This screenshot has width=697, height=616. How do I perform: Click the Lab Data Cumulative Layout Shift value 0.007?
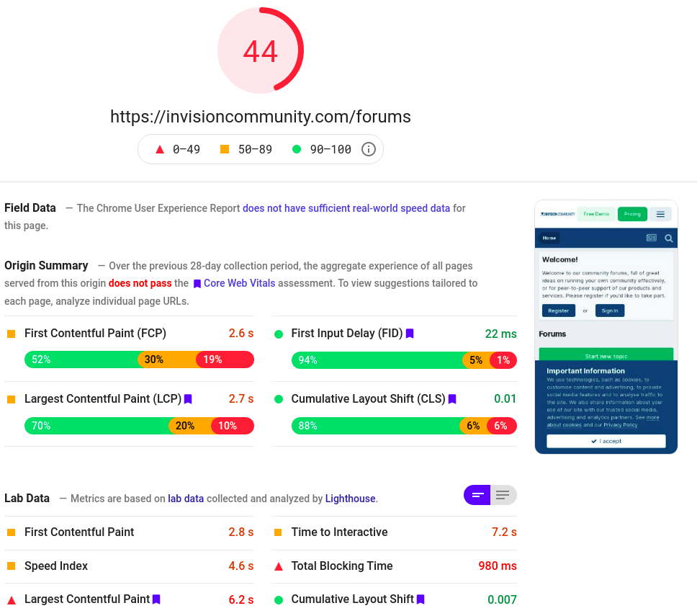[503, 599]
